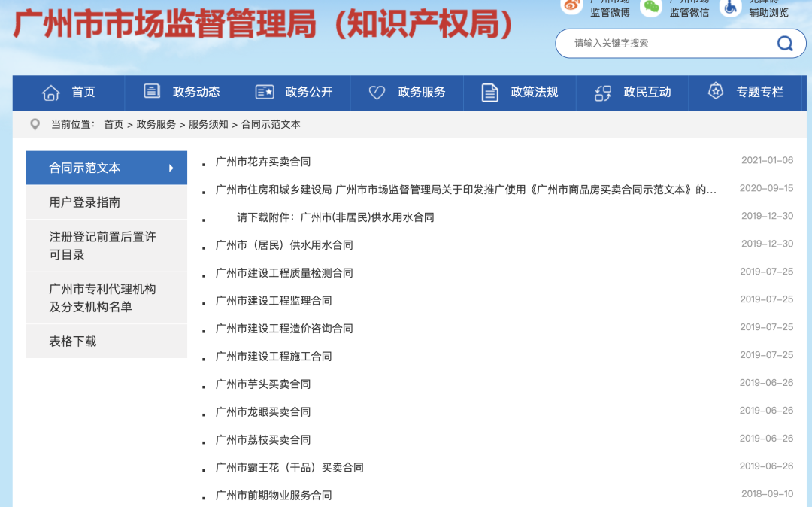This screenshot has height=507, width=812.
Task: Click the 辅助浏览 label
Action: point(769,13)
